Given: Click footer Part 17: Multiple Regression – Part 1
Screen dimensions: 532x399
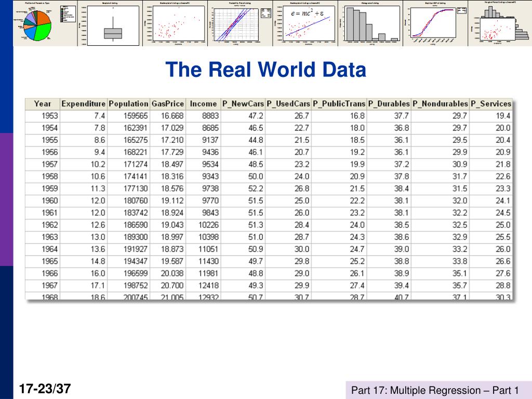Looking at the screenshot, I should pos(435,391).
